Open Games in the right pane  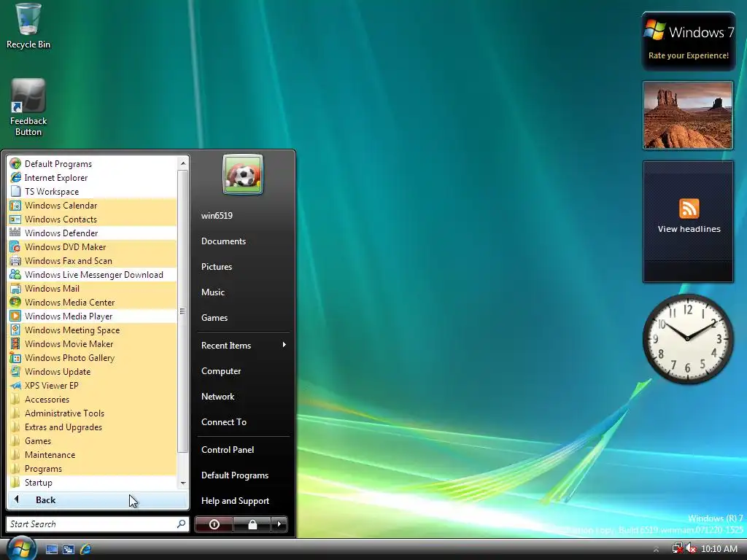(x=244, y=318)
